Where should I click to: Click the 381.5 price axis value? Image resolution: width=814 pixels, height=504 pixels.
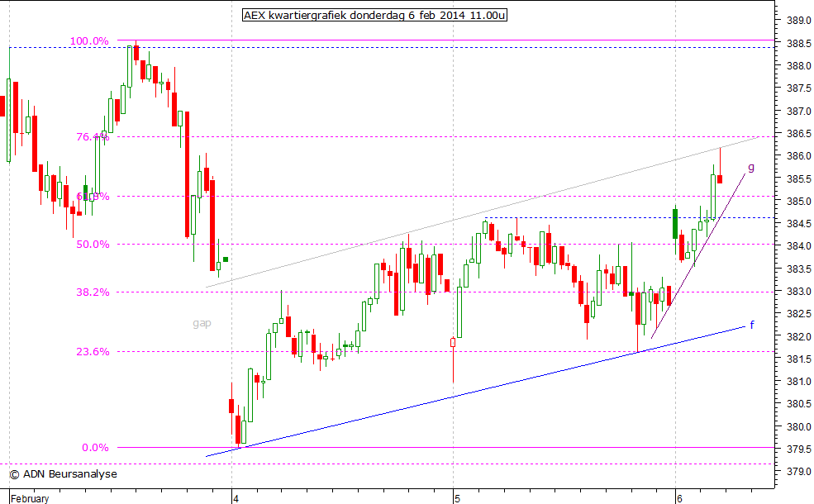point(799,359)
